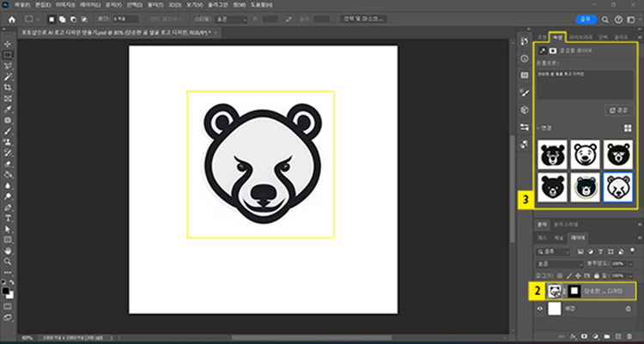
Task: Click the blue Share button
Action: 586,19
